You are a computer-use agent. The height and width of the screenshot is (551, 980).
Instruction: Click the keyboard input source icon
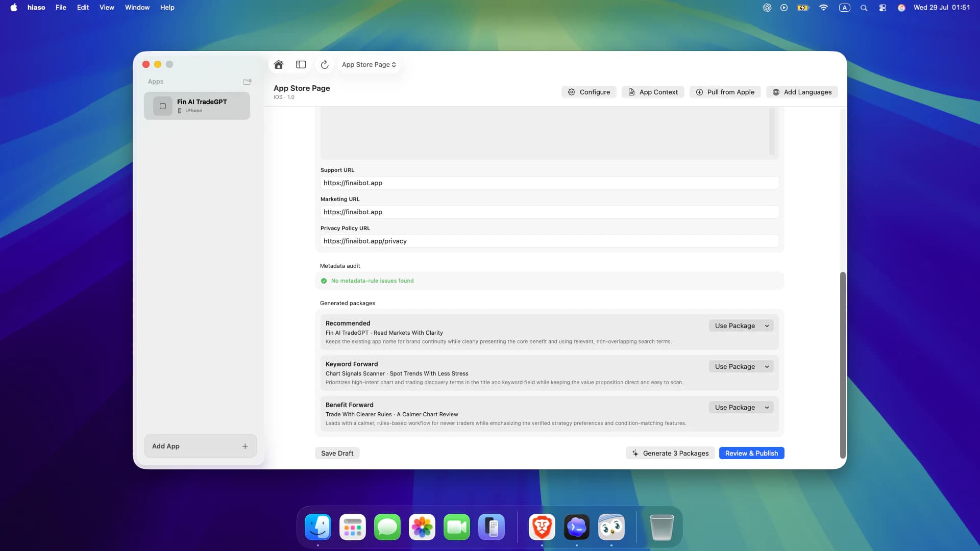(x=845, y=8)
